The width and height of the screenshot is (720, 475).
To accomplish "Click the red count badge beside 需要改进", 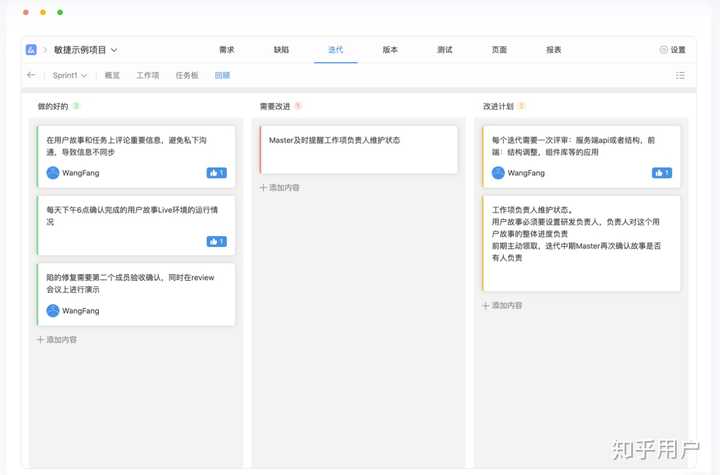I will coord(298,106).
